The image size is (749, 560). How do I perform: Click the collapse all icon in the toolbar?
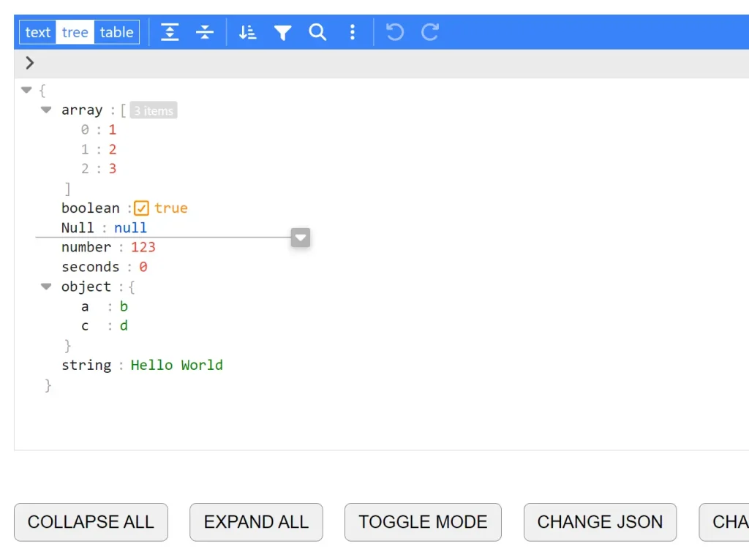coord(205,31)
